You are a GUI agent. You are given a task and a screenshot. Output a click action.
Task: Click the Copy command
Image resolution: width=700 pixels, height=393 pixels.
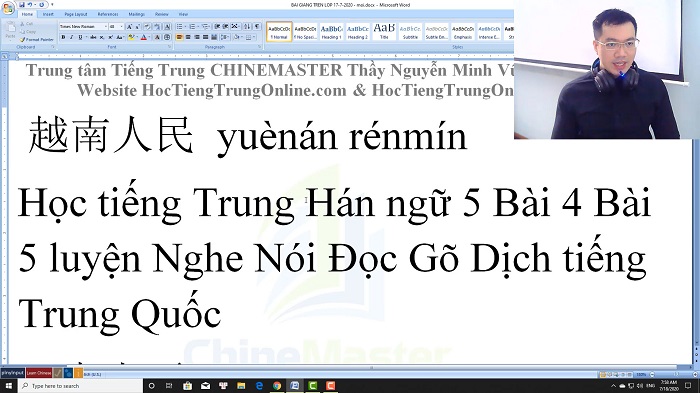click(28, 32)
